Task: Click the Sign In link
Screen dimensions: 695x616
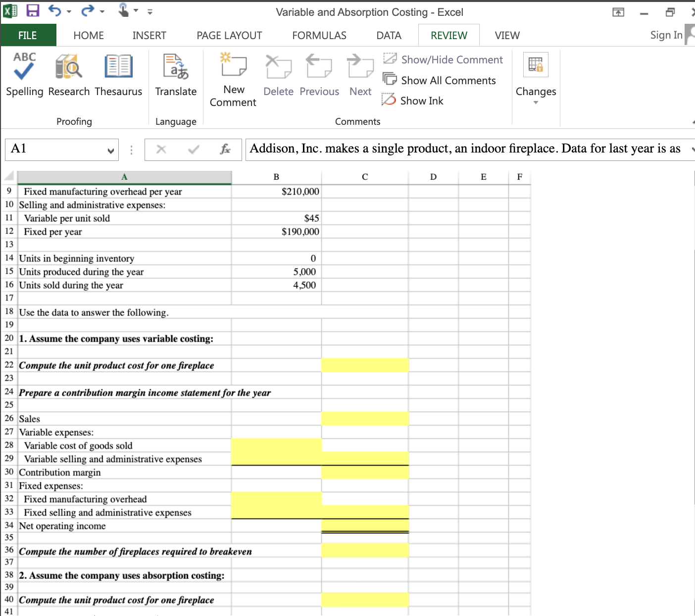Action: pos(666,35)
